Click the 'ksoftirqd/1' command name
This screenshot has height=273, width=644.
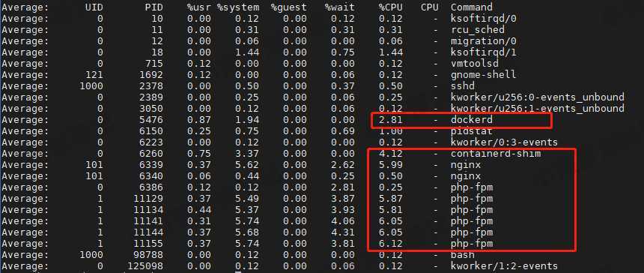[x=484, y=52]
